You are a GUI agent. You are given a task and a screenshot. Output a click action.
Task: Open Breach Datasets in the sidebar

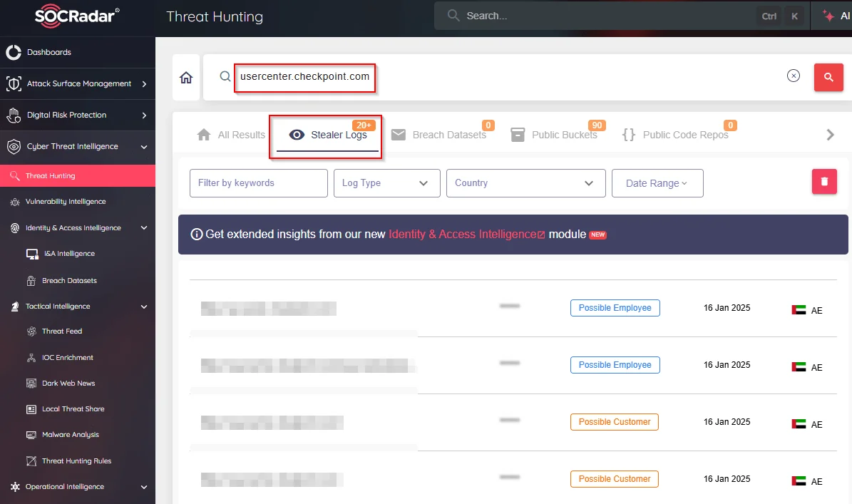tap(70, 281)
